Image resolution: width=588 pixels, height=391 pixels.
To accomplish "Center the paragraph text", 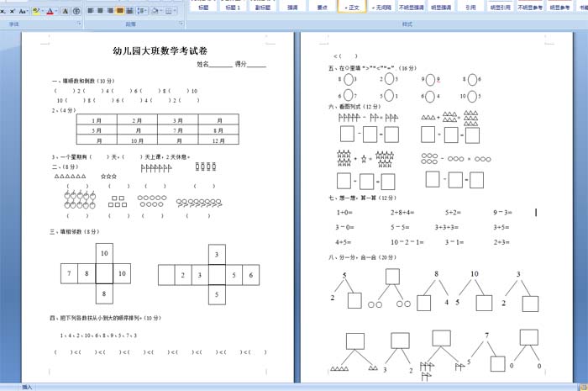I will tap(100, 11).
